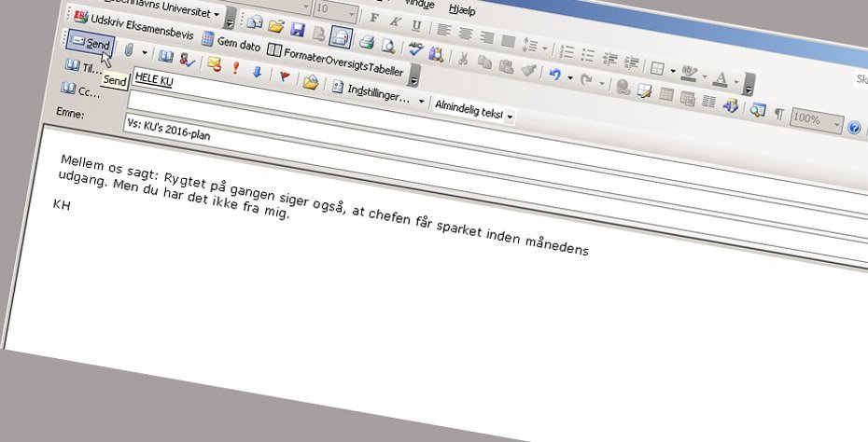The height and width of the screenshot is (442, 868).
Task: Toggle the highlighted e-mail envelope icon
Action: point(340,36)
